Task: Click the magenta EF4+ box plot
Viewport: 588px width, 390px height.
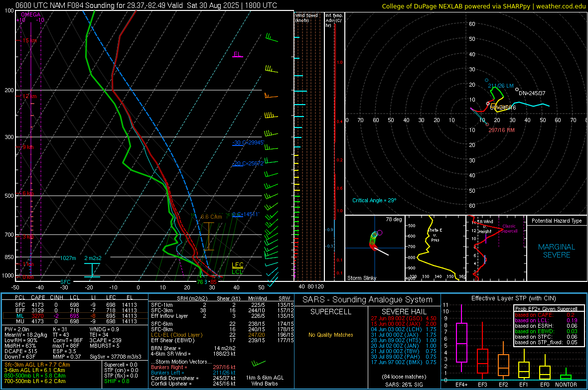Action: 461,338
